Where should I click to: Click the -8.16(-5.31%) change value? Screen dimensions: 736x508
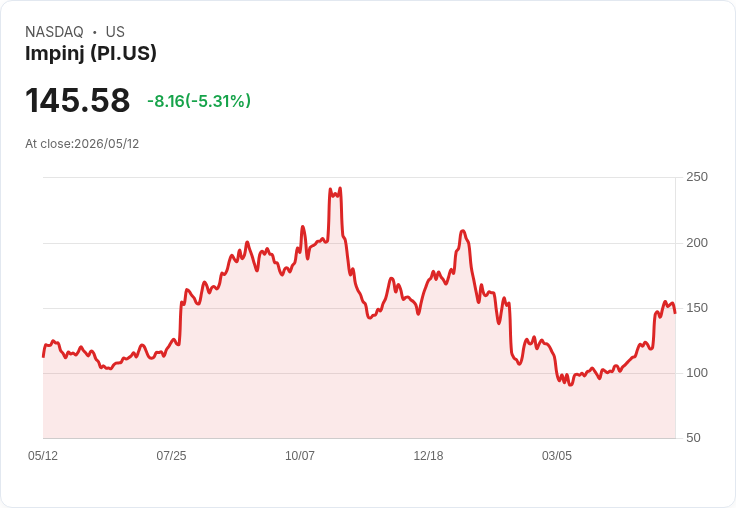point(199,101)
